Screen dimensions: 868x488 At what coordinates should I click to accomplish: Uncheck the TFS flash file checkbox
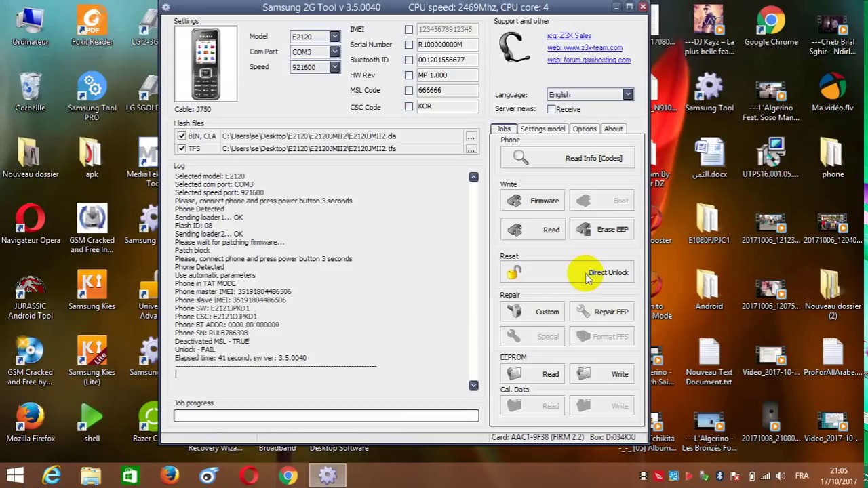pos(181,148)
